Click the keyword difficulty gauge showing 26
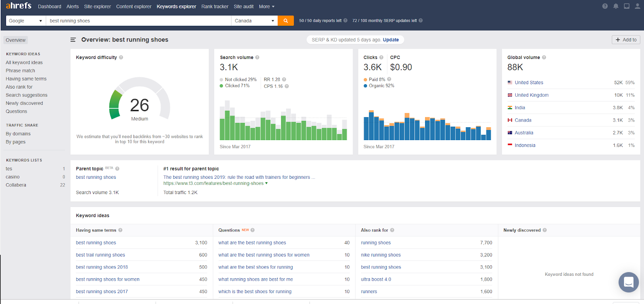 (140, 99)
